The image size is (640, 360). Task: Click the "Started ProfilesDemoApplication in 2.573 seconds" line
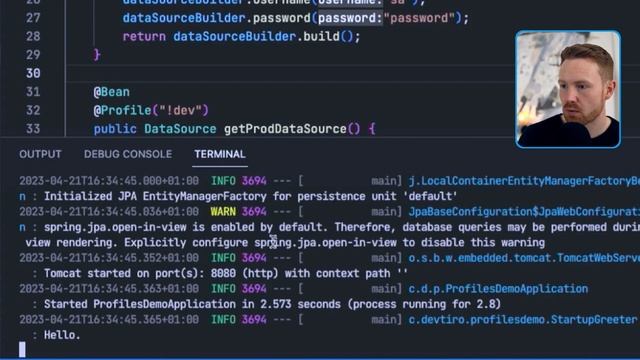tap(272, 304)
